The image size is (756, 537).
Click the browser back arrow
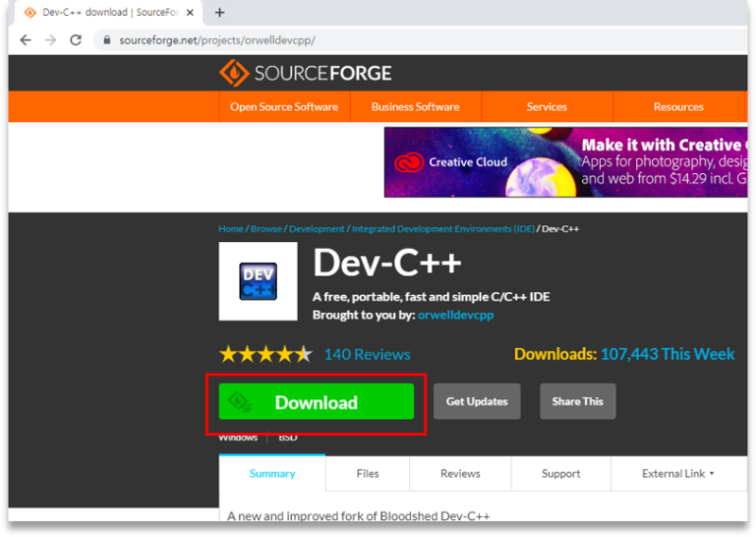pyautogui.click(x=26, y=40)
